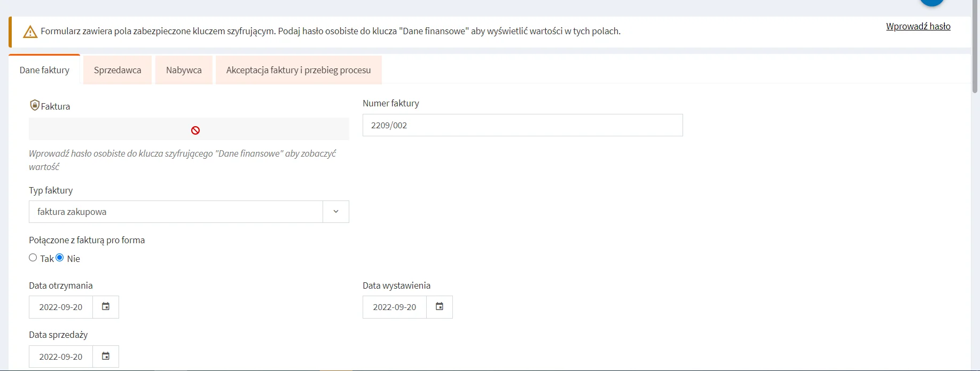Image resolution: width=980 pixels, height=371 pixels.
Task: Click the shield lock icon beside Faktura
Action: point(35,105)
